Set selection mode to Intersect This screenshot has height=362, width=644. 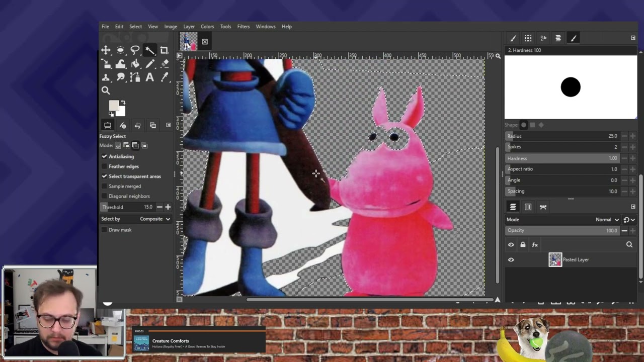pyautogui.click(x=144, y=146)
